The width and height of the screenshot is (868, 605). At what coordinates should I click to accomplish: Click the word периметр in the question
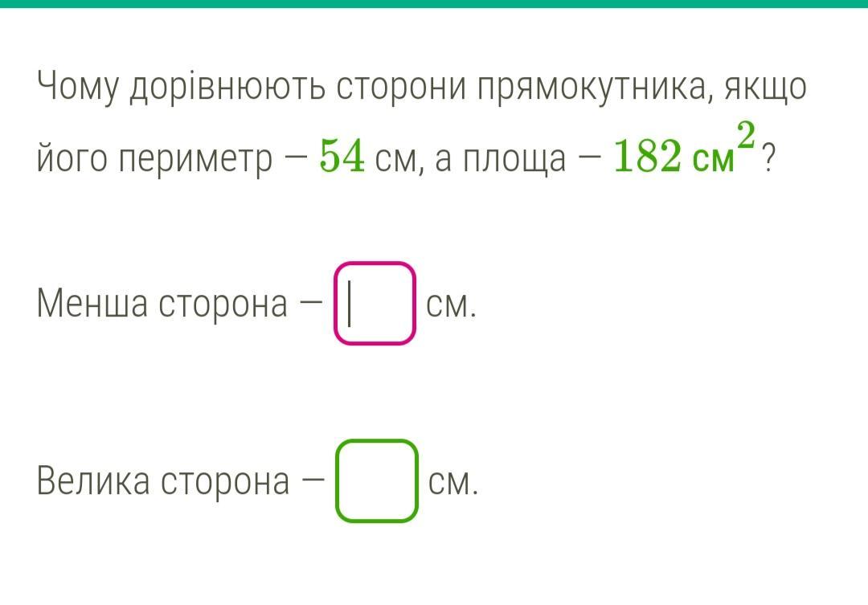pyautogui.click(x=197, y=159)
